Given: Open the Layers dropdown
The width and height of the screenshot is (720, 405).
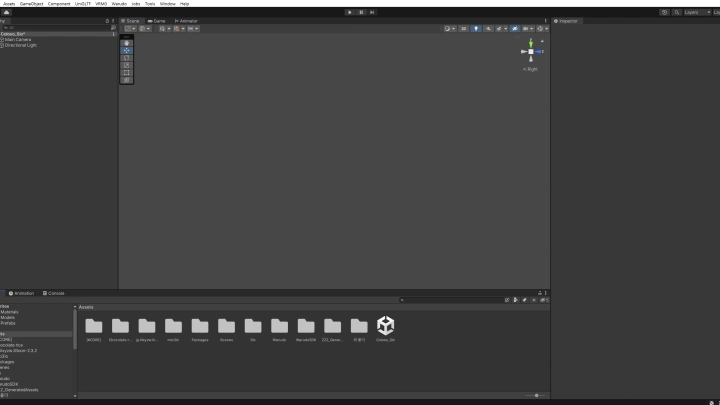Looking at the screenshot, I should tap(697, 12).
